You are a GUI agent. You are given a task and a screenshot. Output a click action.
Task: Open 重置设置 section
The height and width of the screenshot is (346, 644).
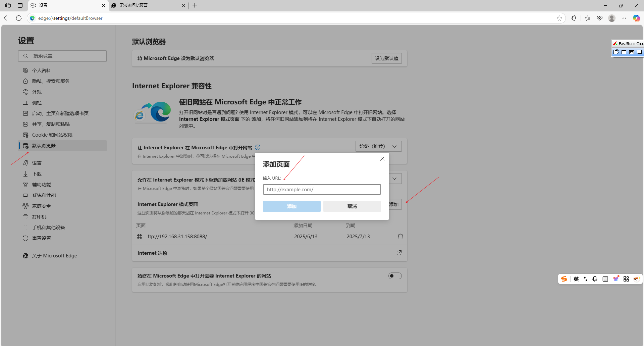62,238
